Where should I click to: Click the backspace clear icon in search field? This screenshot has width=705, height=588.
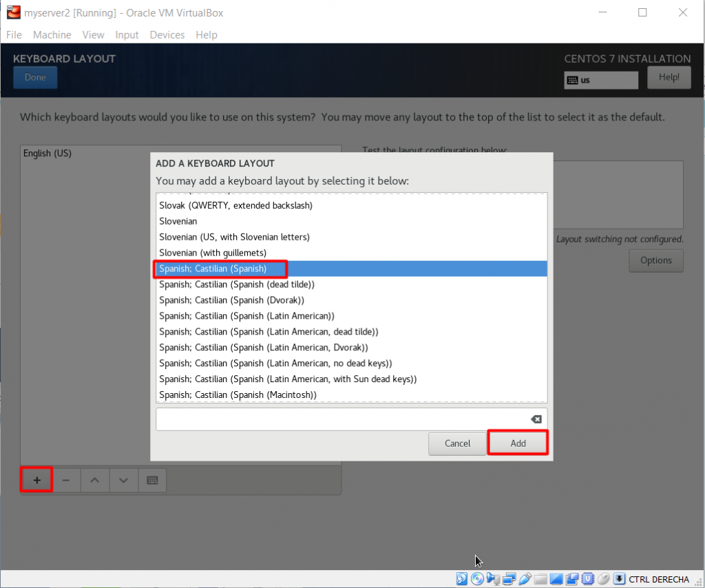536,419
